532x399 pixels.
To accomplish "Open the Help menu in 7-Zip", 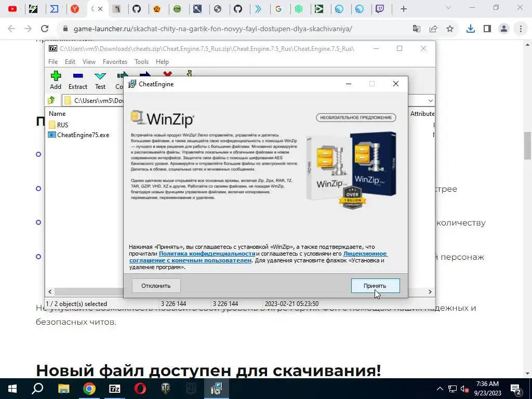I will tap(162, 61).
